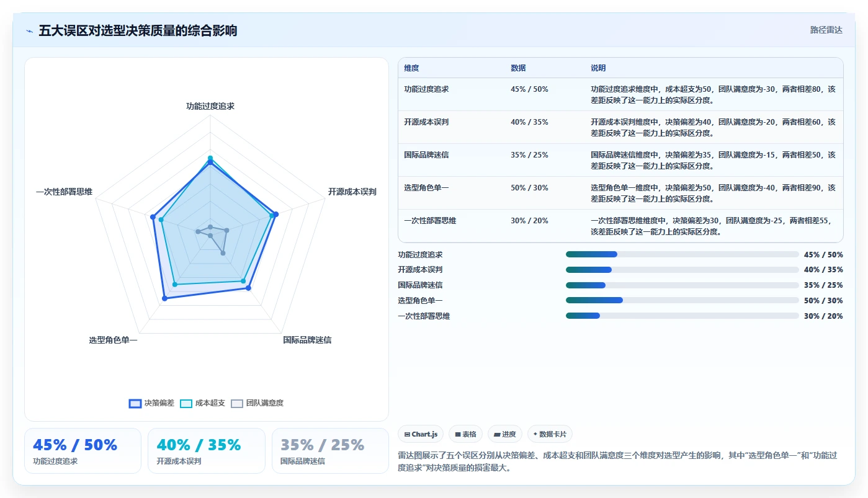The width and height of the screenshot is (868, 498).
Task: Click the 决策偏差 data point on 选型角色单一 axis
Action: tap(164, 299)
